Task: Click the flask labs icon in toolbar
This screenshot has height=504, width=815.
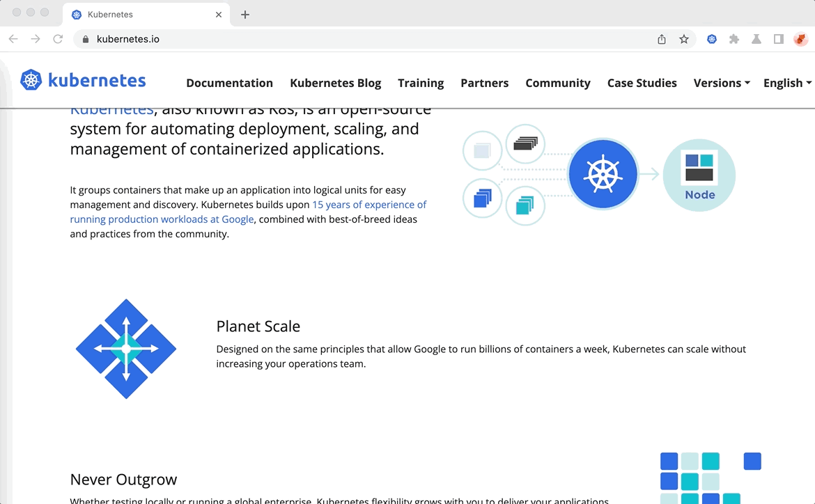Action: tap(756, 39)
